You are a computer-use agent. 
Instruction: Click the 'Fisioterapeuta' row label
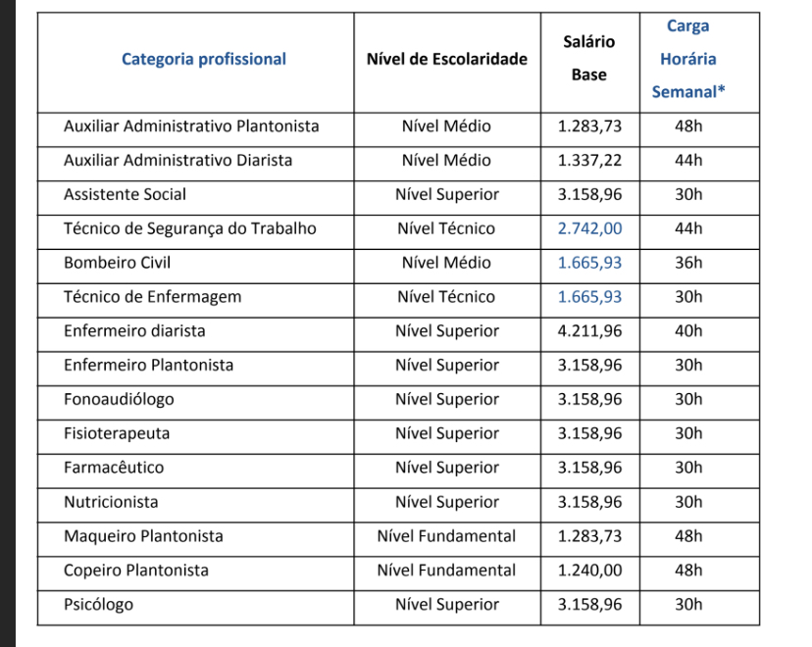point(117,433)
